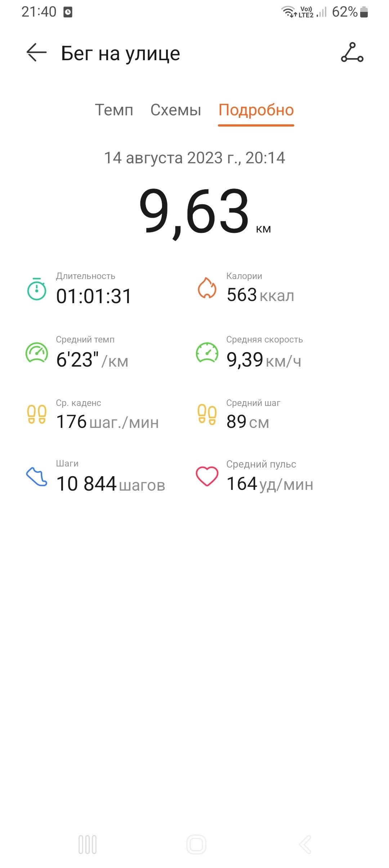Tap the average speed gauge icon
The height and width of the screenshot is (868, 389).
[207, 352]
